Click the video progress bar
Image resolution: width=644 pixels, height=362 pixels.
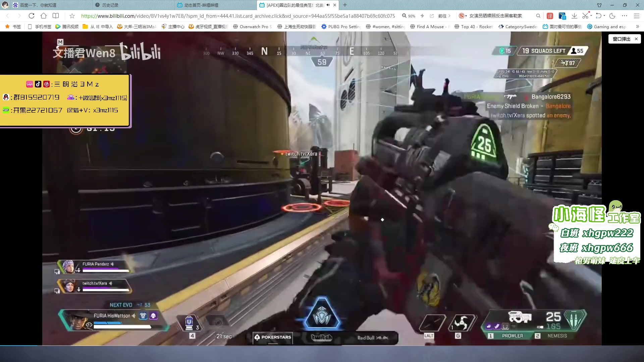[322, 345]
